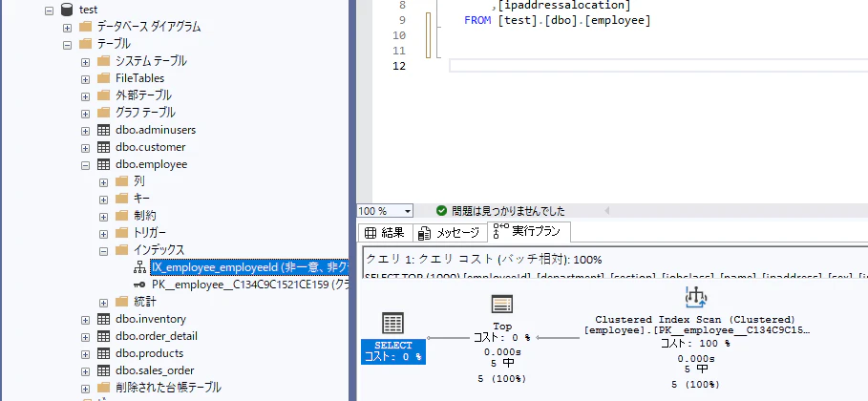Expand the dbo.adminusers table node
The height and width of the screenshot is (401, 868).
(x=85, y=131)
